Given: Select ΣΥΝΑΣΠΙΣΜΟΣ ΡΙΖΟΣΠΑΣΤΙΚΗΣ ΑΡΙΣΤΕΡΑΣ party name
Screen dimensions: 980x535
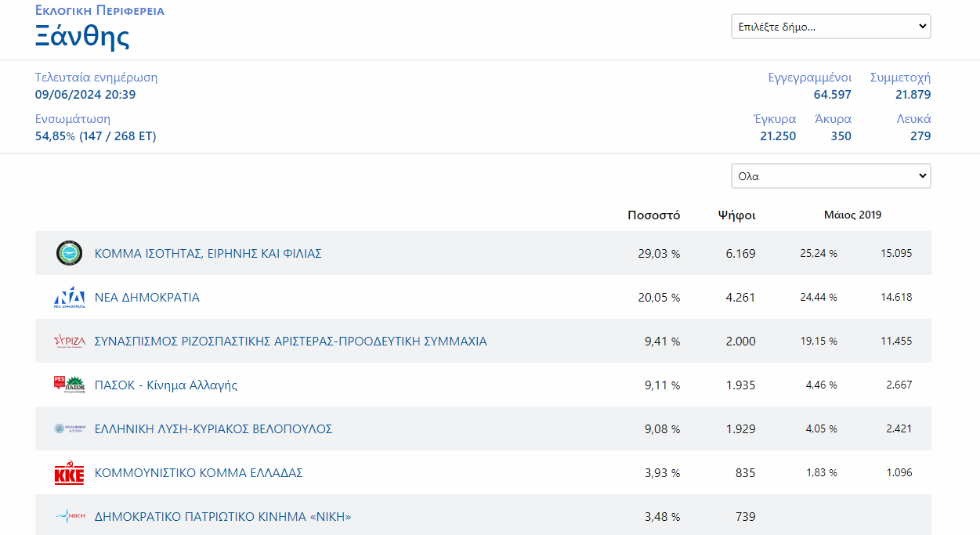Looking at the screenshot, I should [x=291, y=342].
